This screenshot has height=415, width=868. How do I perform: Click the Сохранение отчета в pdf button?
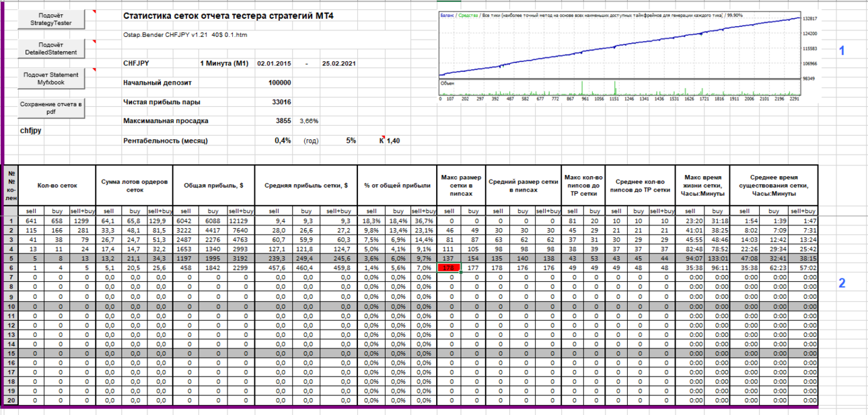tap(51, 108)
